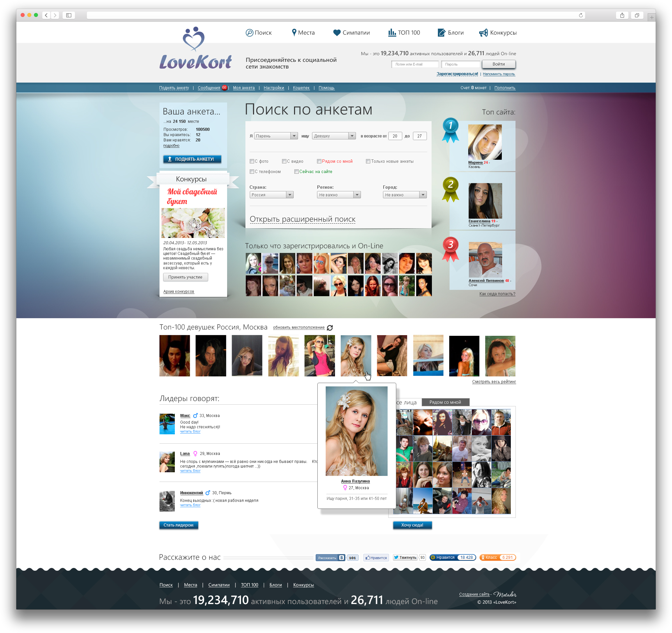Screen dimensions: 672x633
Task: Click the Хочу сюда! button
Action: point(412,525)
